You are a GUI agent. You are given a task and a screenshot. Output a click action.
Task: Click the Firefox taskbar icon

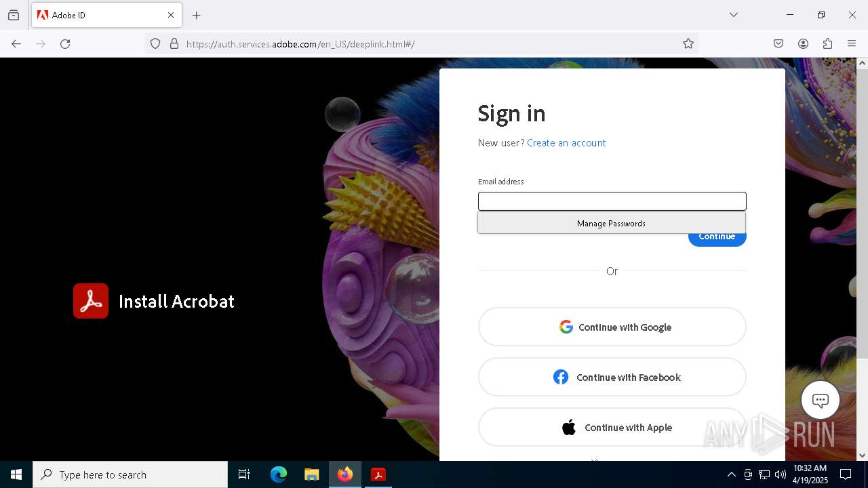(345, 474)
